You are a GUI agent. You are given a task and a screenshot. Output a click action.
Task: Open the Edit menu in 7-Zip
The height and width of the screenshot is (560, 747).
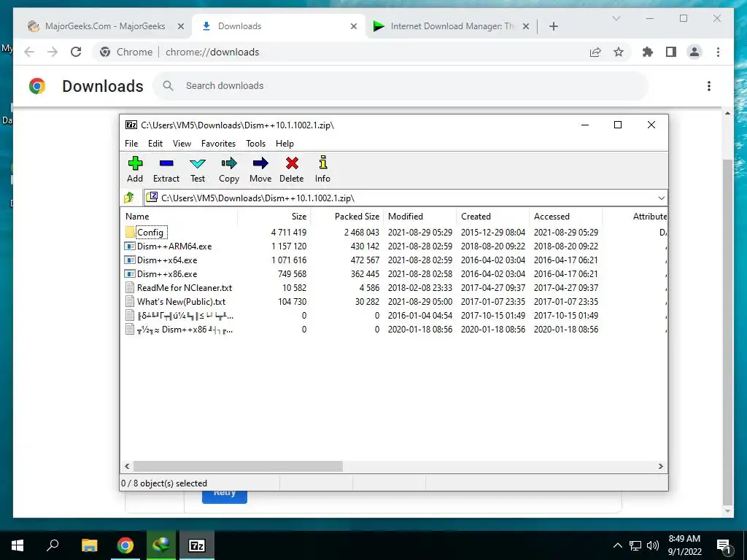(x=155, y=144)
